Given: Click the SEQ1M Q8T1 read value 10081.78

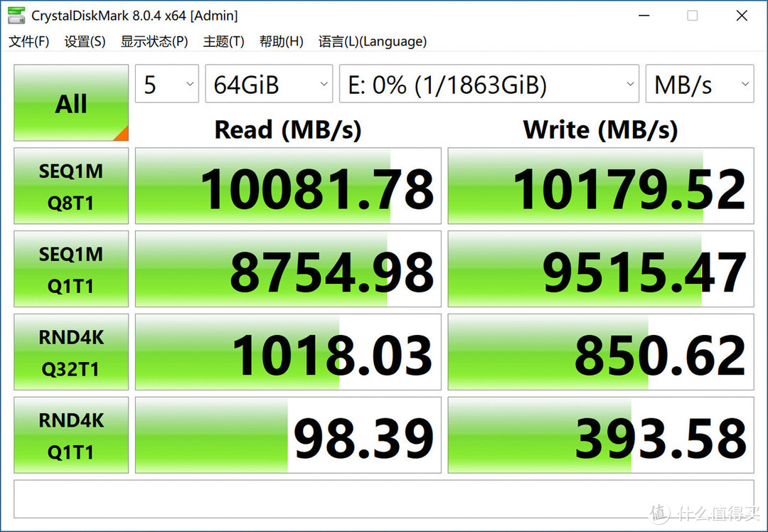Looking at the screenshot, I should [x=288, y=186].
